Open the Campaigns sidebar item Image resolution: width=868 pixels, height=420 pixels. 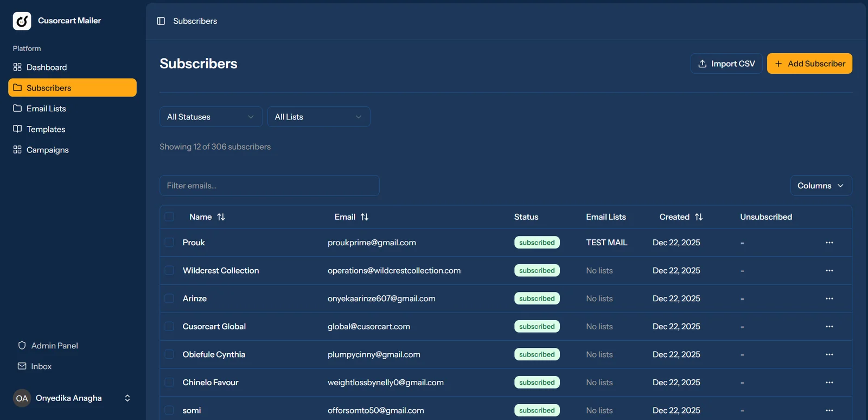point(72,150)
